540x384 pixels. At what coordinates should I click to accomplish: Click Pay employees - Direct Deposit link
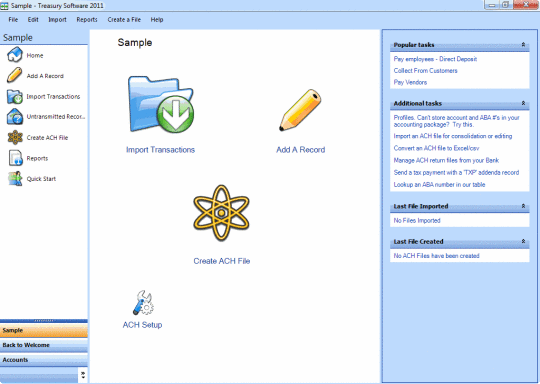click(x=435, y=59)
